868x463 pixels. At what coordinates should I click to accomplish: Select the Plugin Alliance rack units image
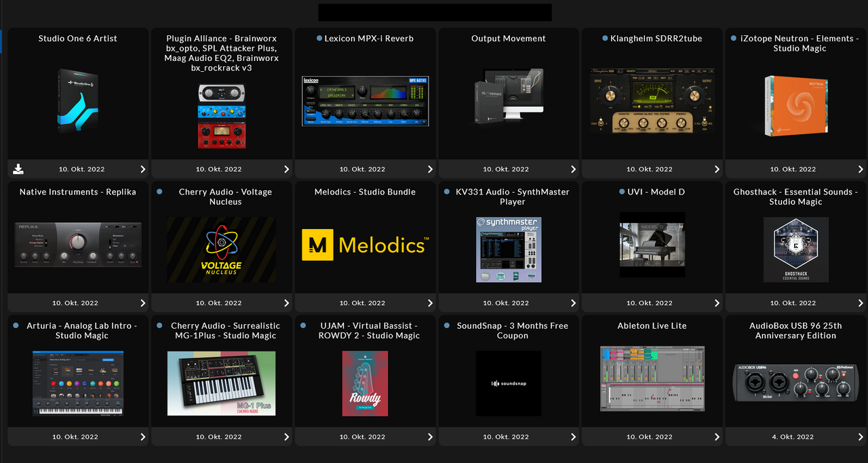coord(222,116)
